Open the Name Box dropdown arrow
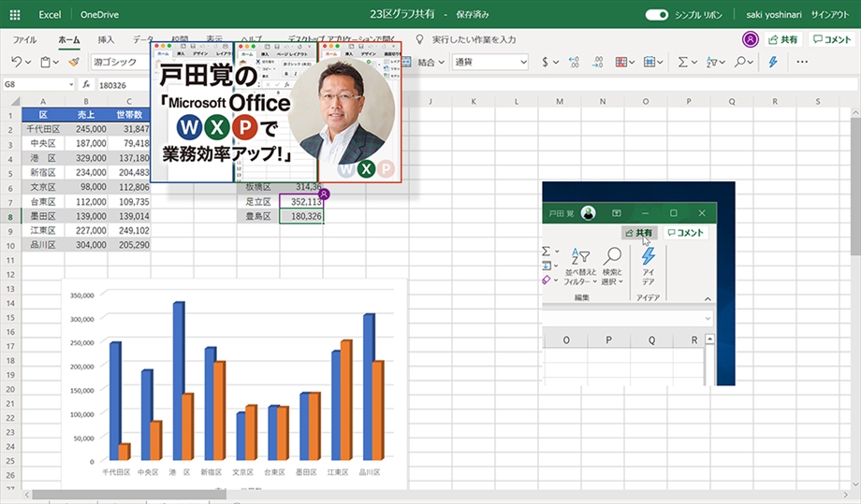The image size is (861, 504). pyautogui.click(x=71, y=84)
